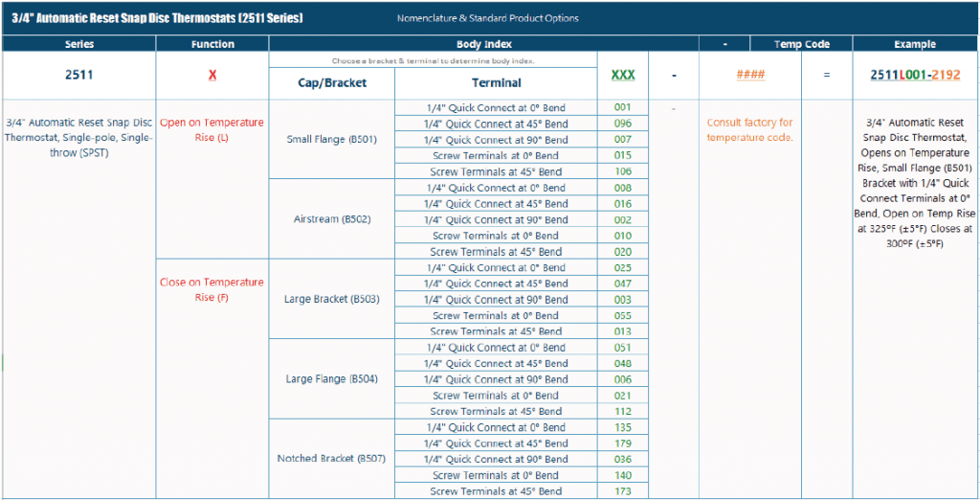Select body index code 179

[x=623, y=443]
